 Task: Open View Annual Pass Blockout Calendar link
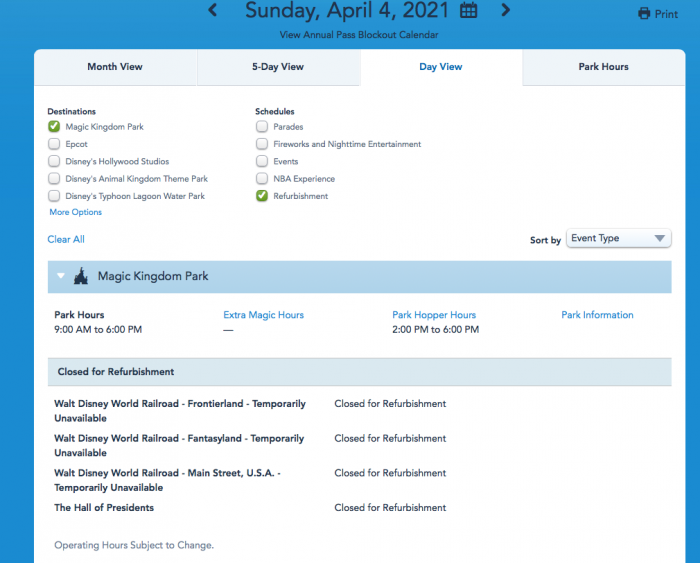click(358, 35)
